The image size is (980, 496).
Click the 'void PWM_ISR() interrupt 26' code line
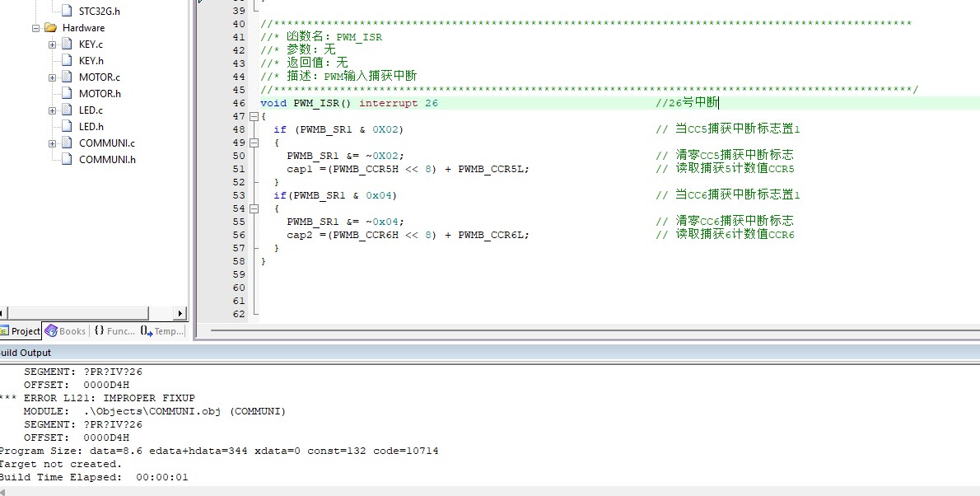pos(349,103)
